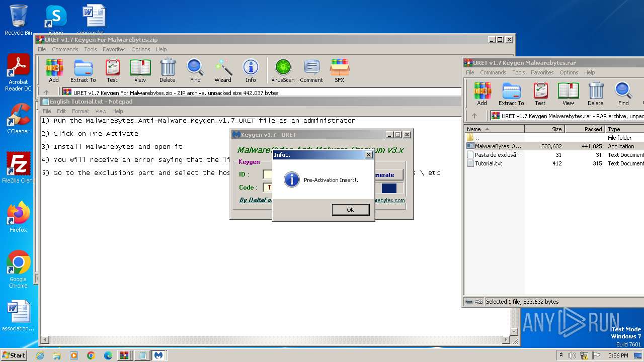Open Favorites menu in zip WinRAR window
Screen dimensions: 644x362
tap(114, 49)
